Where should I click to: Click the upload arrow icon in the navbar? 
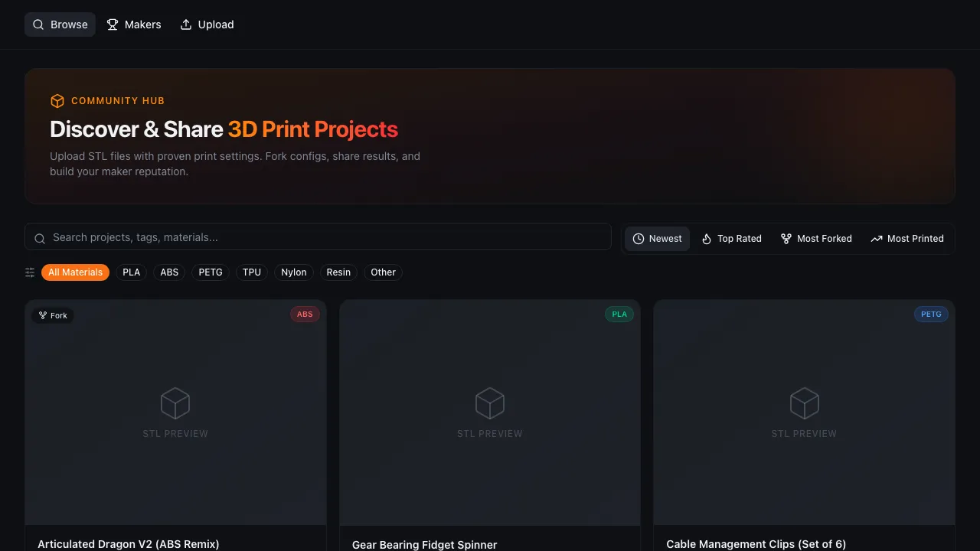coord(185,24)
